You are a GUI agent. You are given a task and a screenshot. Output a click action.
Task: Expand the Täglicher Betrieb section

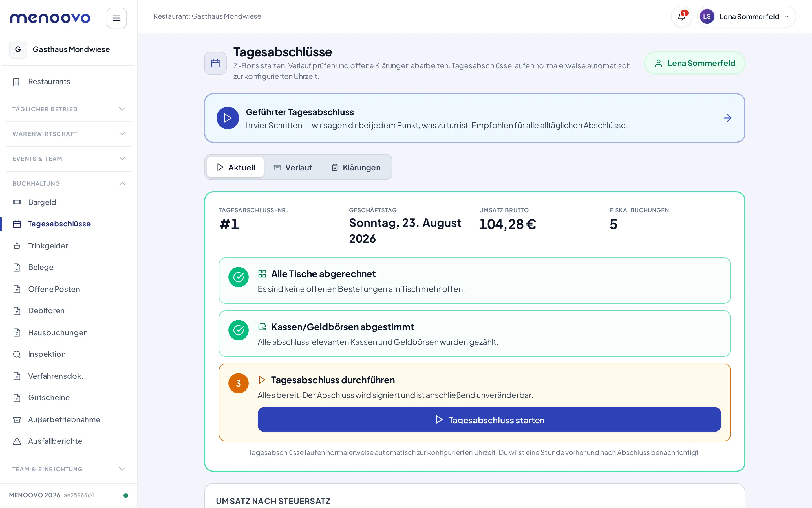pyautogui.click(x=69, y=109)
